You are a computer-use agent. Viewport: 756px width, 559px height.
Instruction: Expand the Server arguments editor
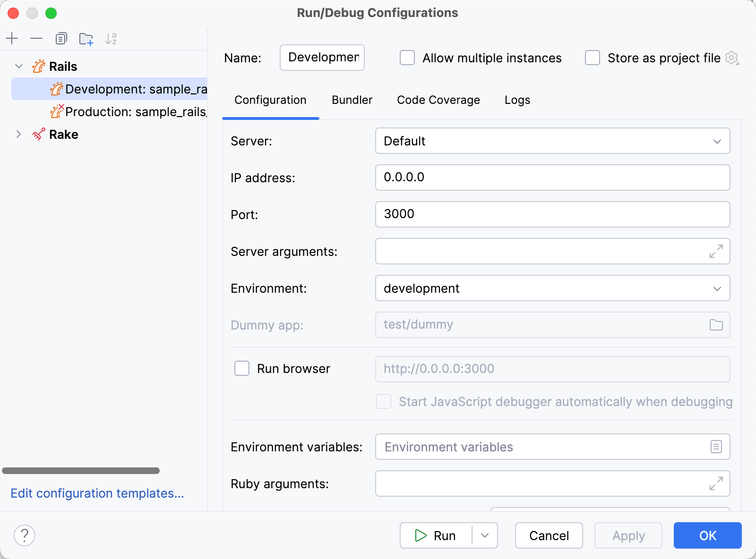(x=716, y=252)
